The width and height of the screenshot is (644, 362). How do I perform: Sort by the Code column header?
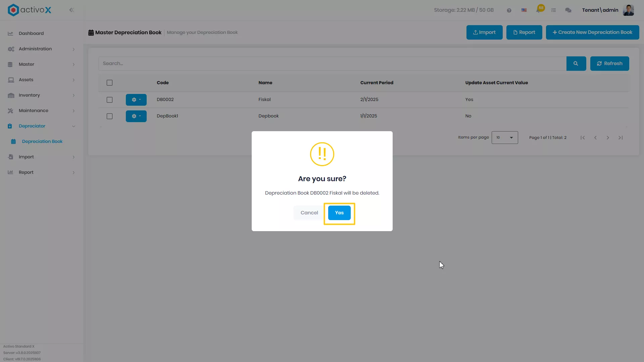(163, 83)
